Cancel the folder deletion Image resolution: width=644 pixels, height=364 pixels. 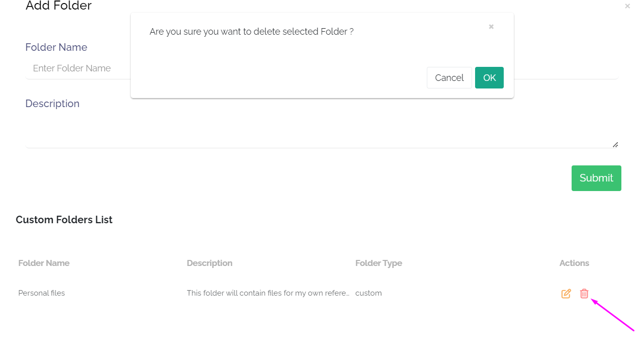[x=449, y=78]
